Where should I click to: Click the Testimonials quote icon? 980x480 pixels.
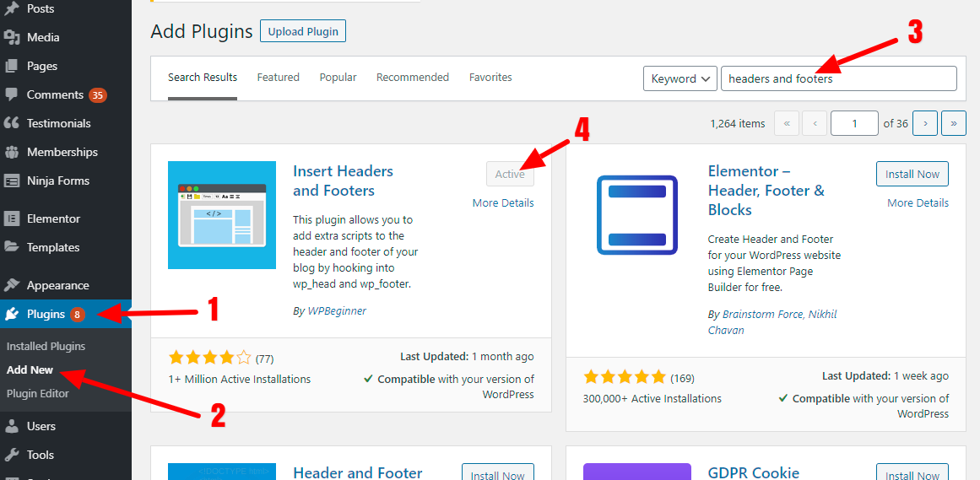coord(12,123)
